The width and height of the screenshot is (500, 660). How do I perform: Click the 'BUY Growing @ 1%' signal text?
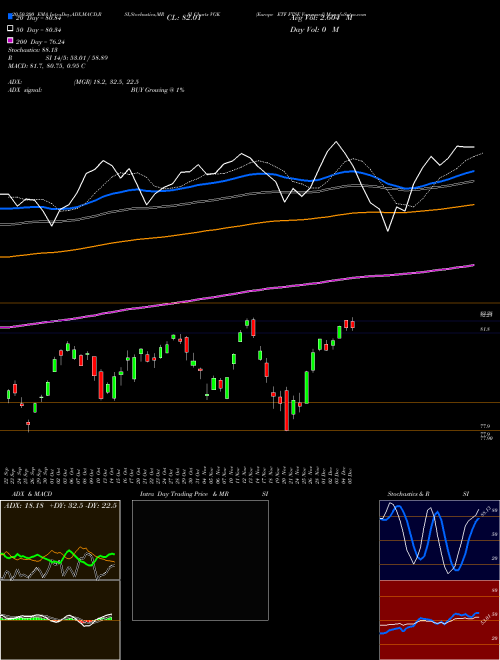[x=157, y=90]
